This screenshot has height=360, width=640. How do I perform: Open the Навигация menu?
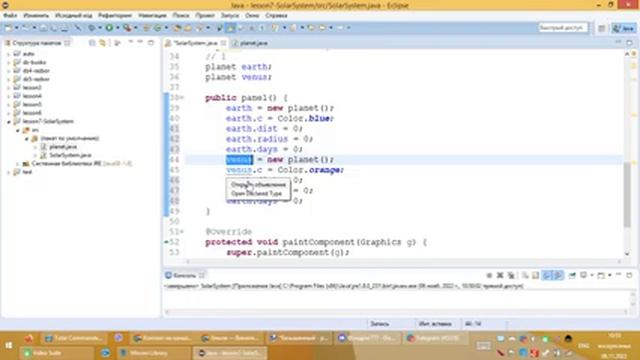click(152, 16)
